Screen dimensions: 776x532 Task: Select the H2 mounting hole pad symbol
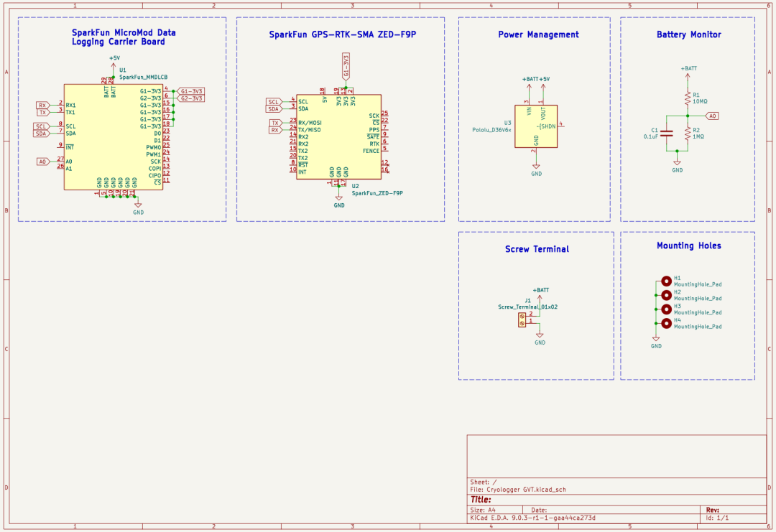(x=667, y=295)
